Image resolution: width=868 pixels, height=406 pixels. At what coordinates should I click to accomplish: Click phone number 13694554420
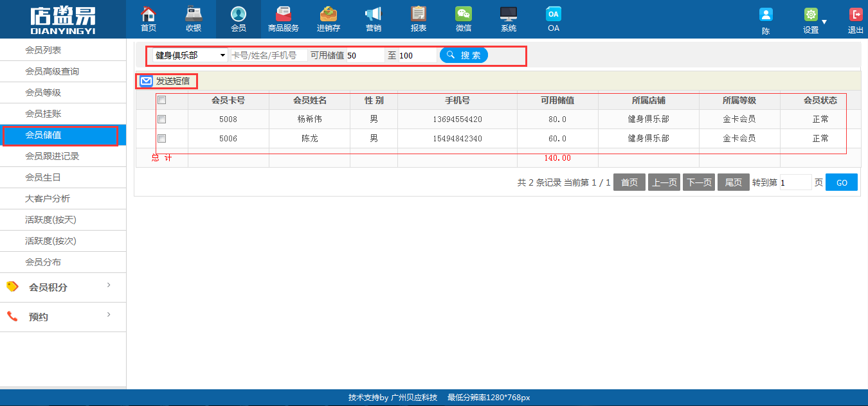coord(457,119)
